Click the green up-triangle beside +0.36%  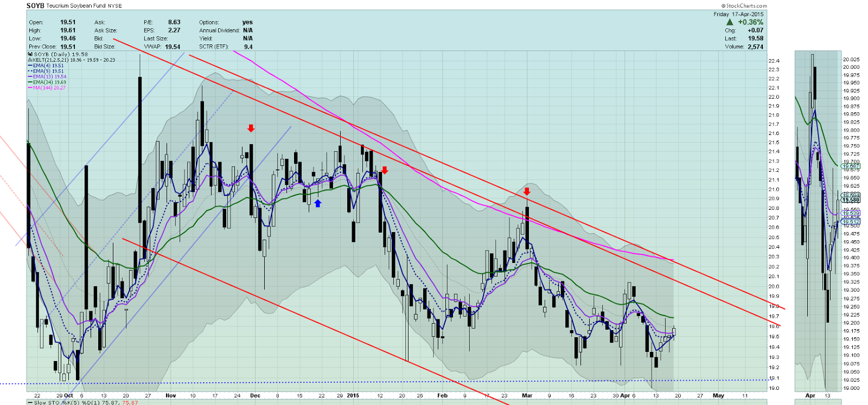coord(730,22)
